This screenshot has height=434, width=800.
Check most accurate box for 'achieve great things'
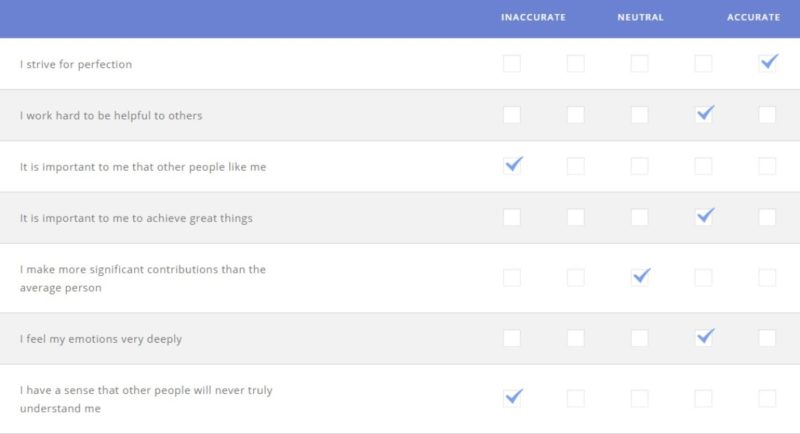pos(767,217)
